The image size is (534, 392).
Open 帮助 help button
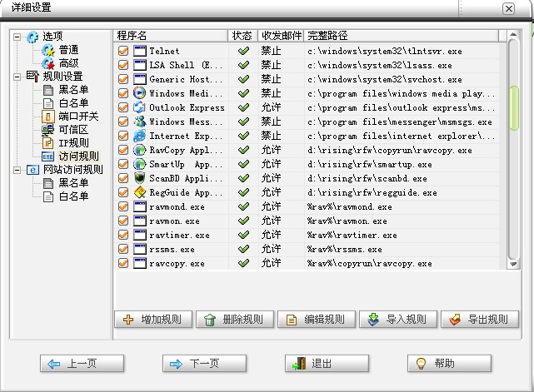click(x=449, y=364)
